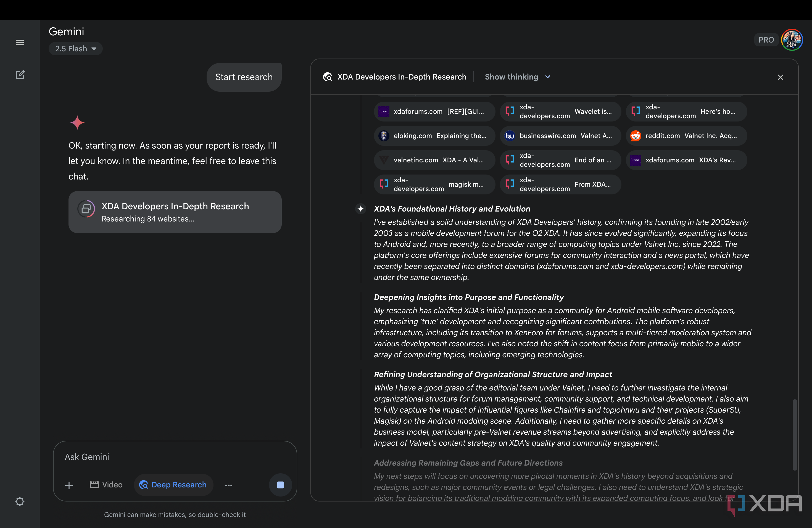This screenshot has width=812, height=528.
Task: Expand the Show thinking dropdown
Action: [x=517, y=77]
